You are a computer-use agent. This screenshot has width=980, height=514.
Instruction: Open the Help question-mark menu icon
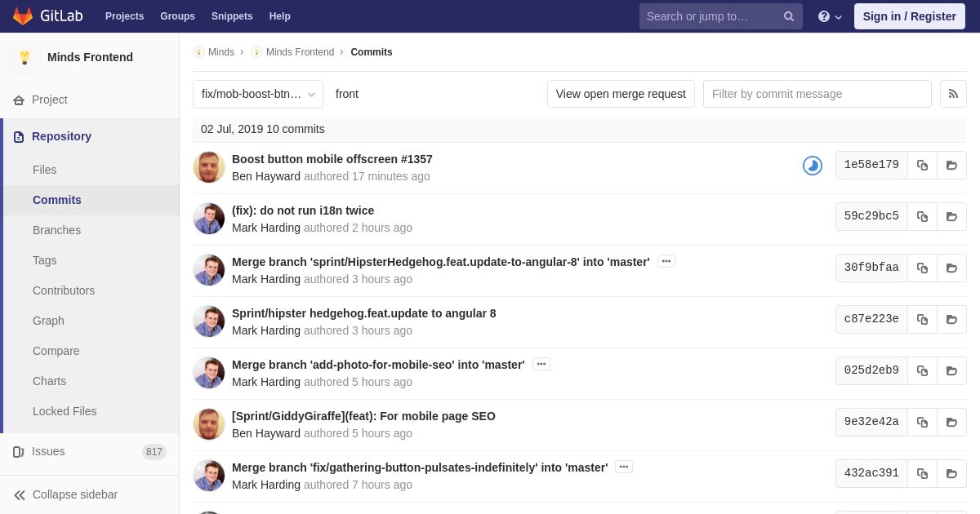[824, 16]
